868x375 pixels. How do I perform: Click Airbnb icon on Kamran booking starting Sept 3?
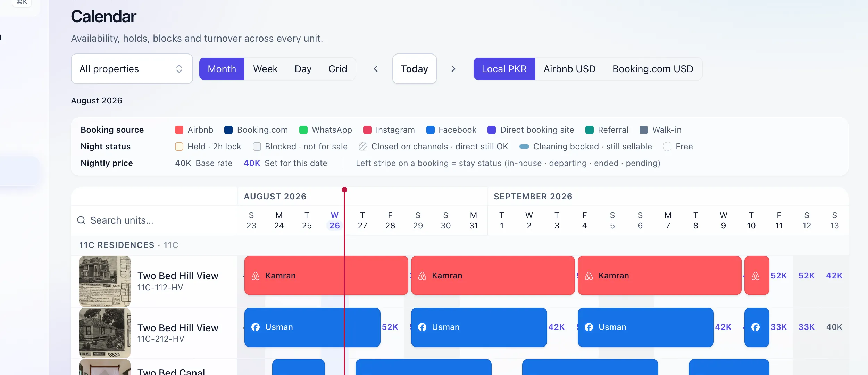[589, 276]
